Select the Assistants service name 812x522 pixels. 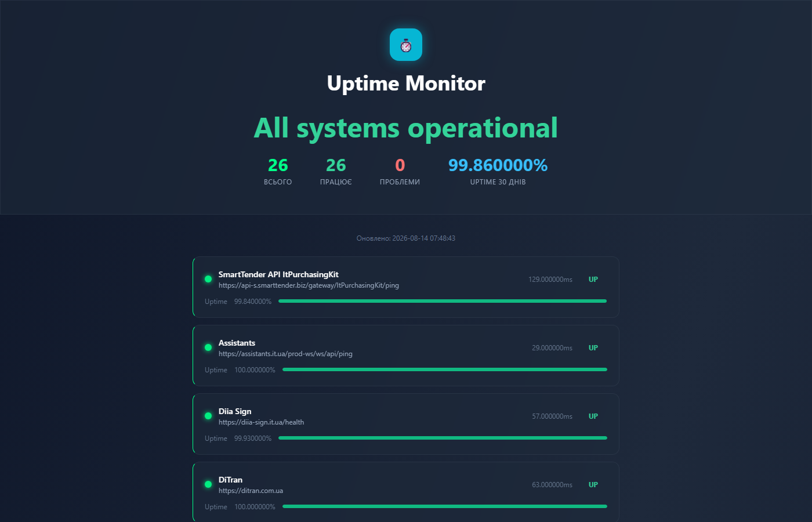click(237, 343)
